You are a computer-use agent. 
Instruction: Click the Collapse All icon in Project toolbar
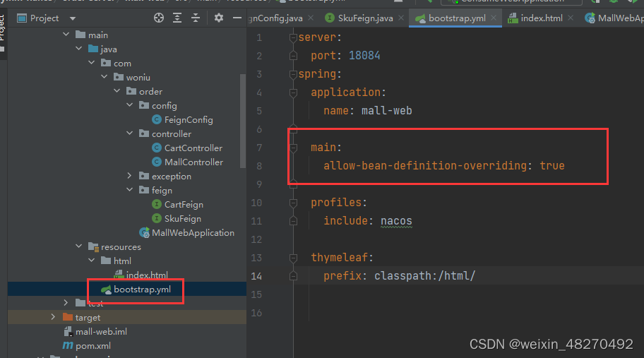[196, 18]
